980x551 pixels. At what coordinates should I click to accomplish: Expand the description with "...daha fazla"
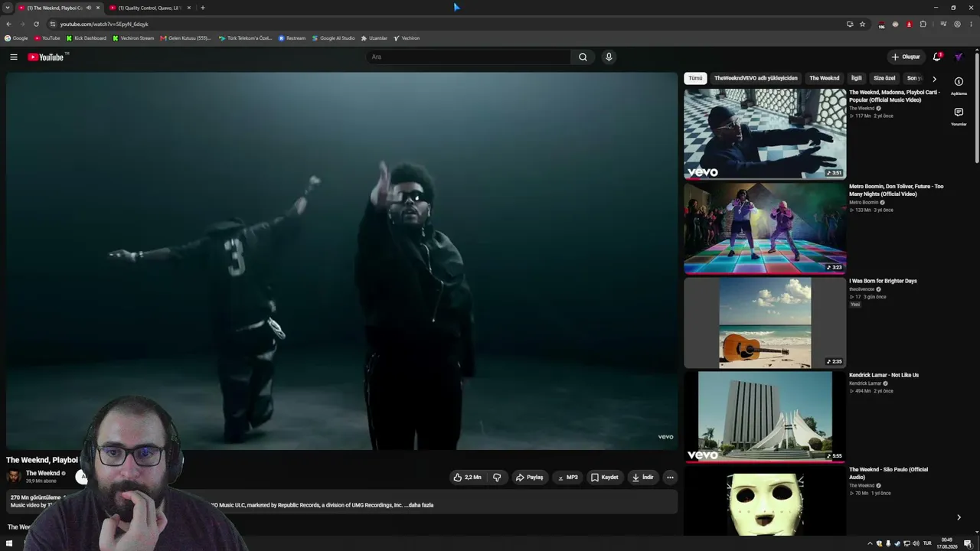pos(419,505)
